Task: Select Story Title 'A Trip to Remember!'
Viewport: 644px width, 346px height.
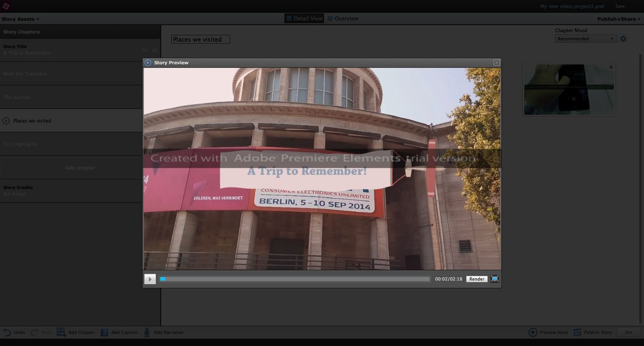Action: coord(80,50)
